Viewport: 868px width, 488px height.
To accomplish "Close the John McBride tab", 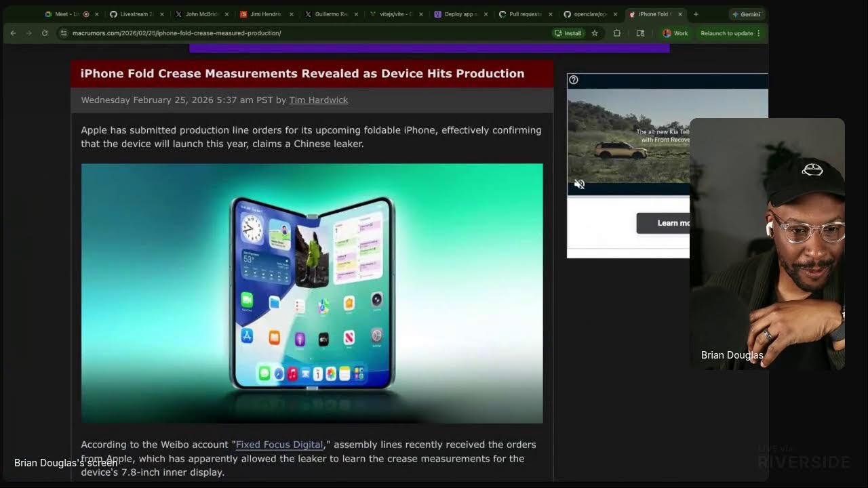I will [226, 14].
